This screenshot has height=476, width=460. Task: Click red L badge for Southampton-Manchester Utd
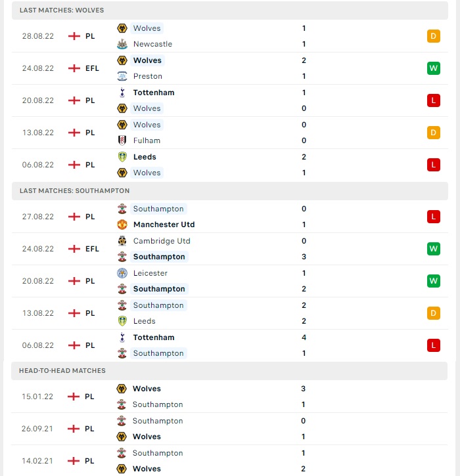tap(434, 217)
